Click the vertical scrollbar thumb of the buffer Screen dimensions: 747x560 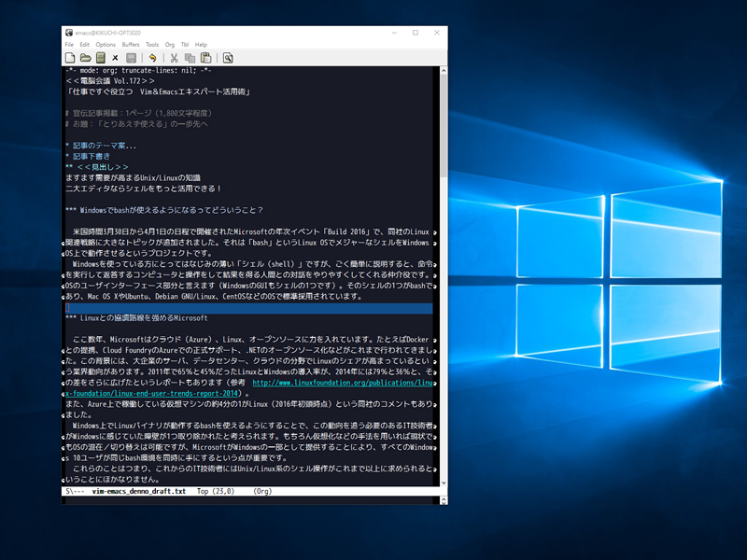pyautogui.click(x=444, y=125)
